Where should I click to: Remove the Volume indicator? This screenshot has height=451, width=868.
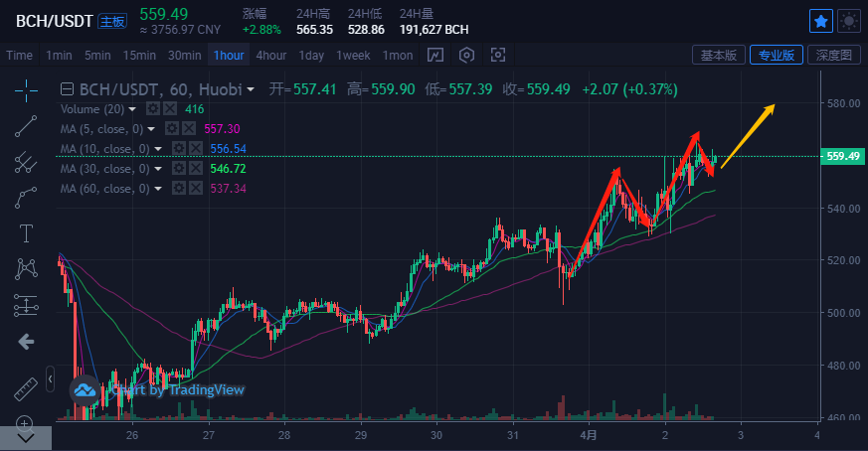click(170, 108)
